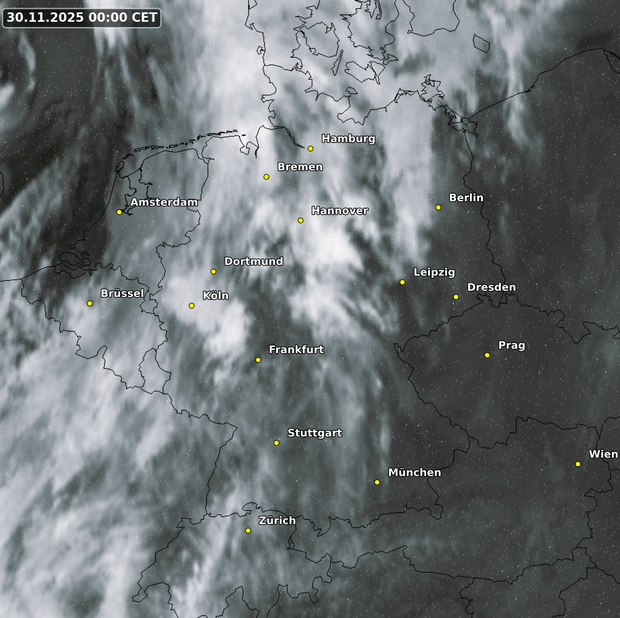Click the Leipzig label text
The width and height of the screenshot is (620, 618).
pos(434,272)
